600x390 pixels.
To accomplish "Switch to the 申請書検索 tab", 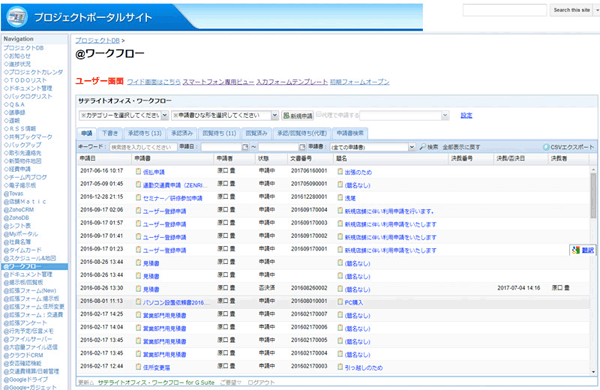I will (x=350, y=133).
